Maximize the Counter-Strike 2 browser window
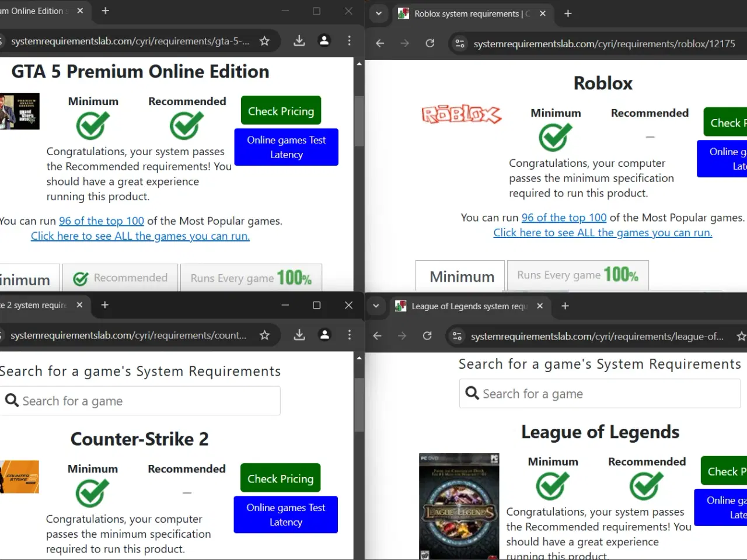 coord(316,304)
